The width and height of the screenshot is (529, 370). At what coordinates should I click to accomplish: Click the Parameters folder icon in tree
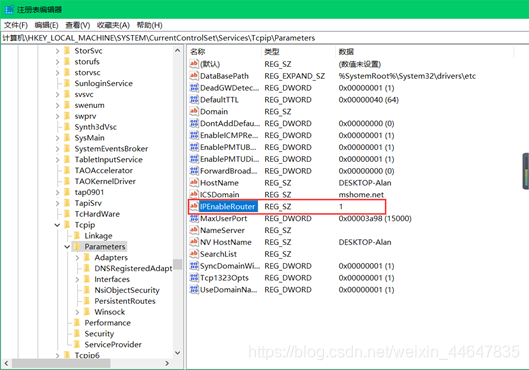point(77,247)
